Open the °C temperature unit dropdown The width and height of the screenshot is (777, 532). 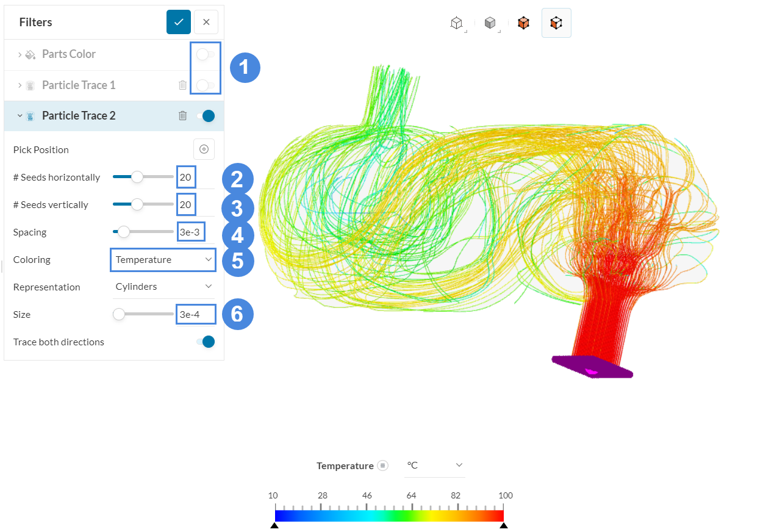[x=435, y=465]
